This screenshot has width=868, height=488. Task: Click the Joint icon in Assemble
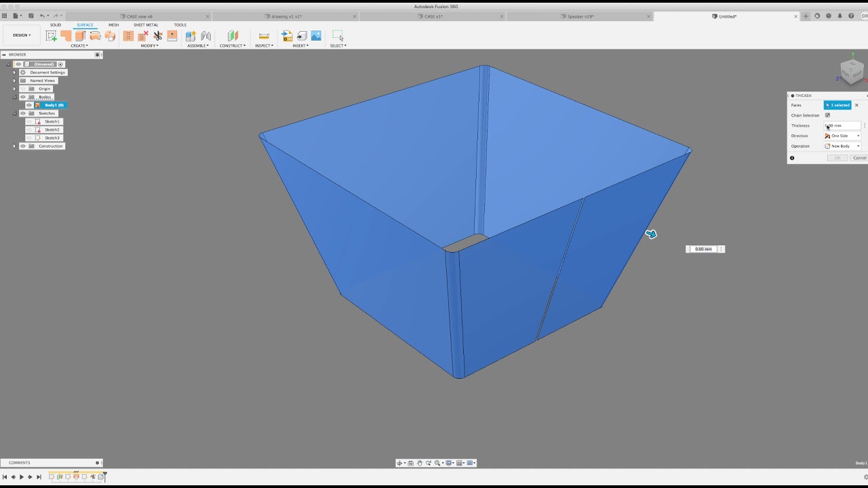coord(206,36)
